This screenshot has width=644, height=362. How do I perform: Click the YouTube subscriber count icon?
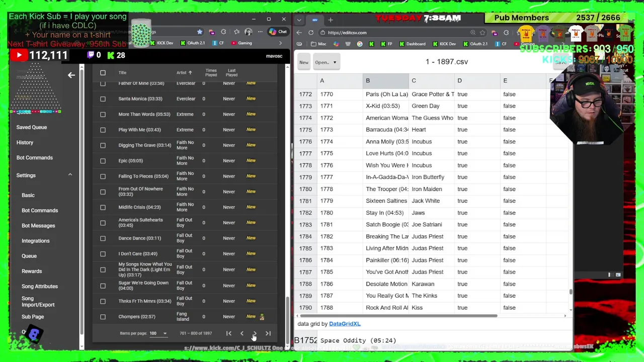(19, 55)
